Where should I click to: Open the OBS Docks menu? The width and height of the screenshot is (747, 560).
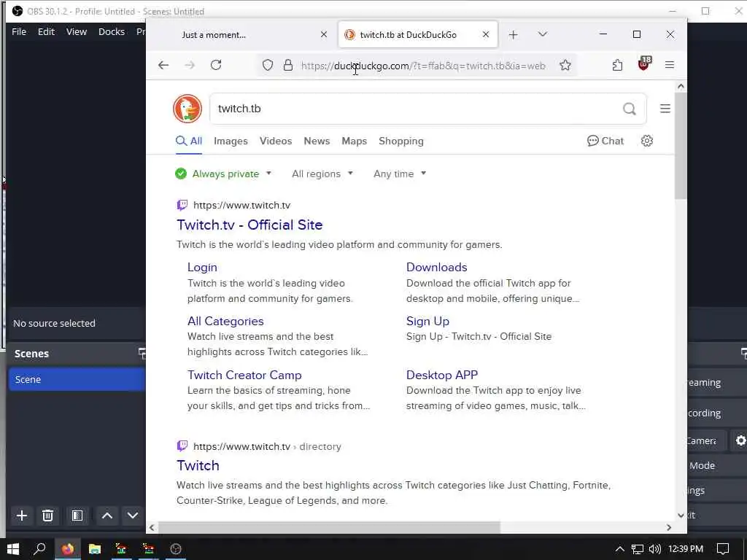pos(112,32)
